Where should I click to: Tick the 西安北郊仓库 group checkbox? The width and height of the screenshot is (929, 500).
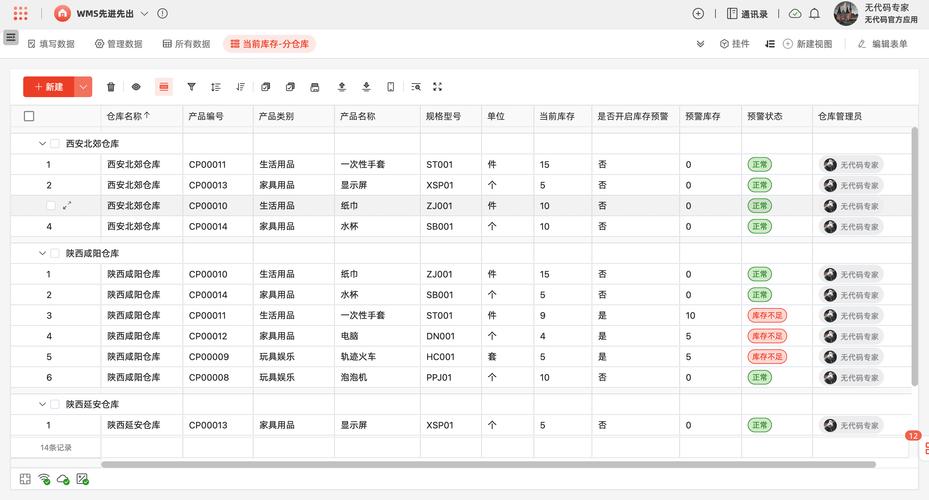(55, 143)
